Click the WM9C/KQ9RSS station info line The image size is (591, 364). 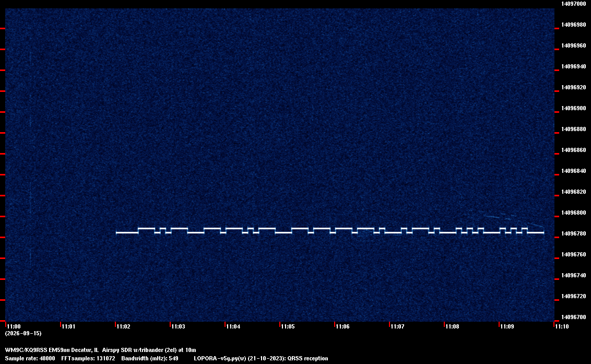(100, 350)
